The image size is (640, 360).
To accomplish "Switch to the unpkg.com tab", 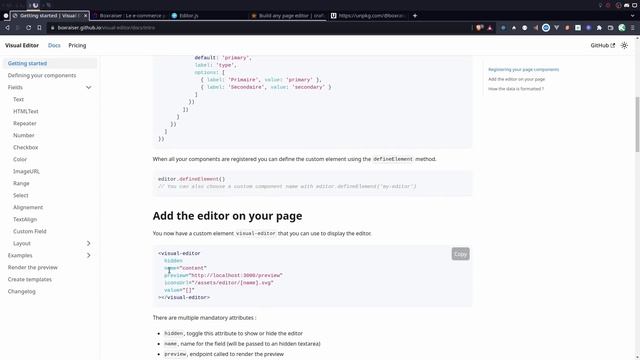I will coord(368,16).
